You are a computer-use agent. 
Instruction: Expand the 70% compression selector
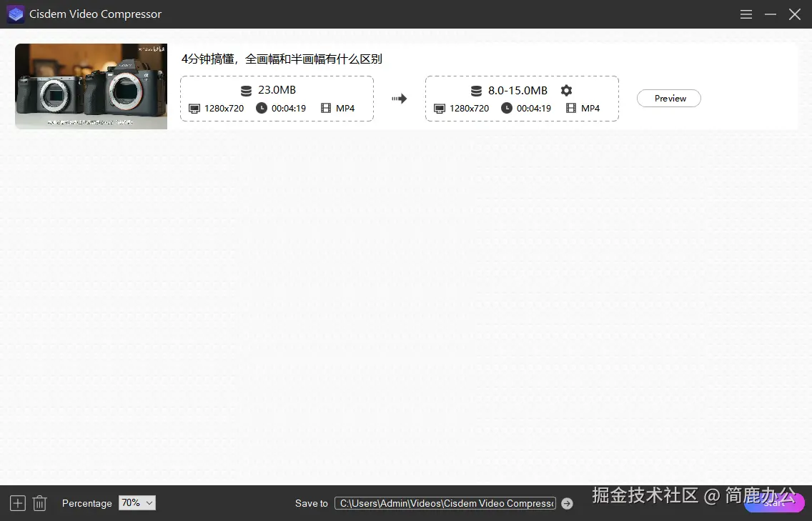click(137, 503)
